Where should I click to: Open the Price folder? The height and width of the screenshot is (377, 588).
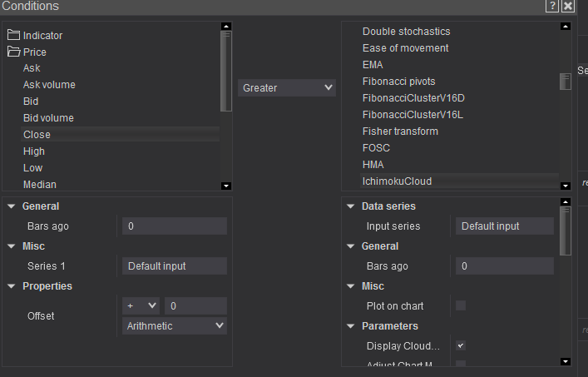click(x=34, y=52)
